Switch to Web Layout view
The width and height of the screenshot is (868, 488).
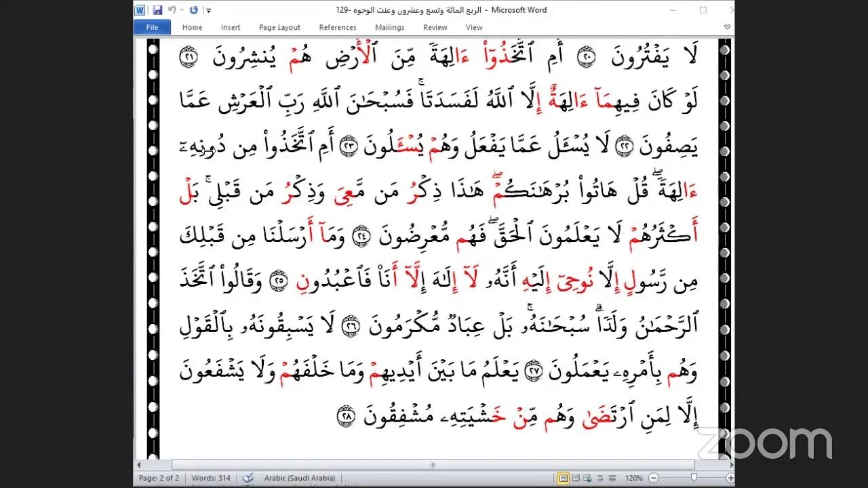[589, 478]
